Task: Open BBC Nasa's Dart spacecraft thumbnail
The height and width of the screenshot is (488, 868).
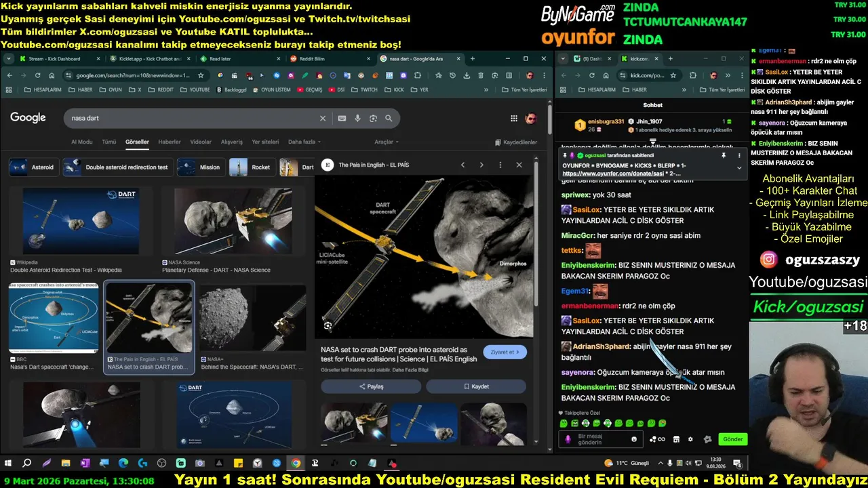Action: [x=54, y=318]
